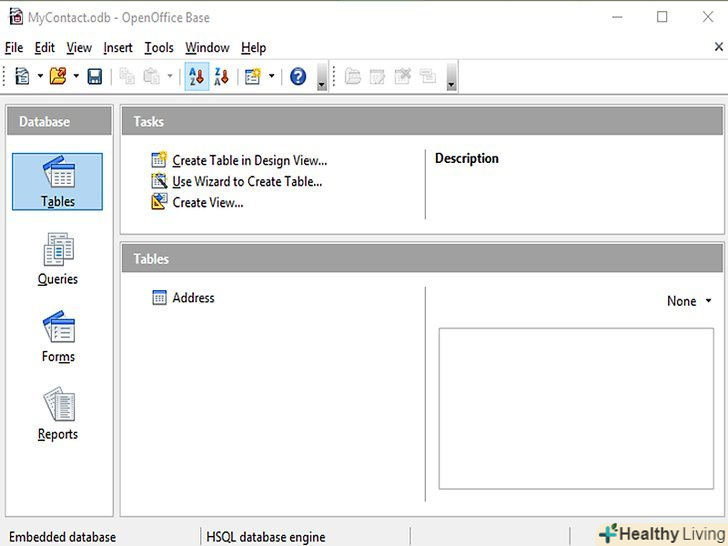Minimize the OpenOffice Base window

pyautogui.click(x=617, y=17)
